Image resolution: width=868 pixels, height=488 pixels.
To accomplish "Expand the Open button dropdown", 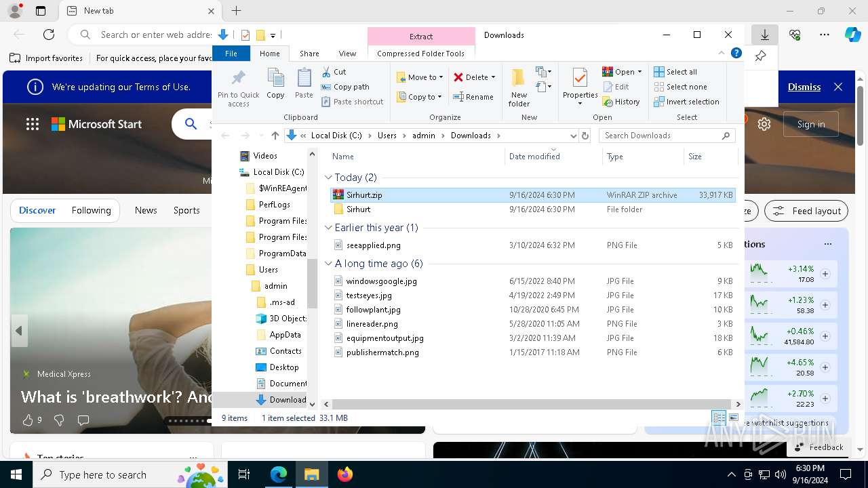I will click(x=639, y=72).
